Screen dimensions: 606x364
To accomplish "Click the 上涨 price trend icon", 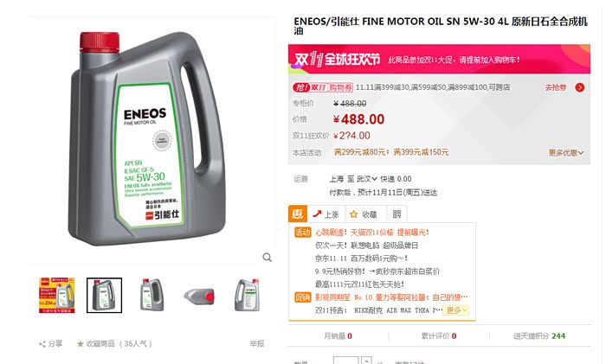I will click(x=318, y=214).
